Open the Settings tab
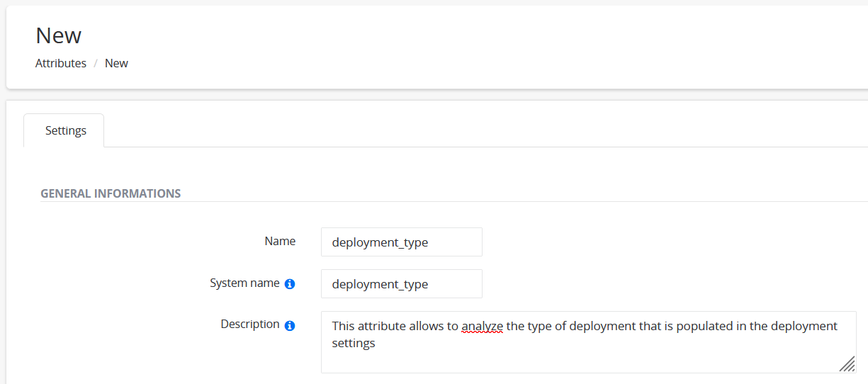Screen dimensions: 868x384 (65, 130)
